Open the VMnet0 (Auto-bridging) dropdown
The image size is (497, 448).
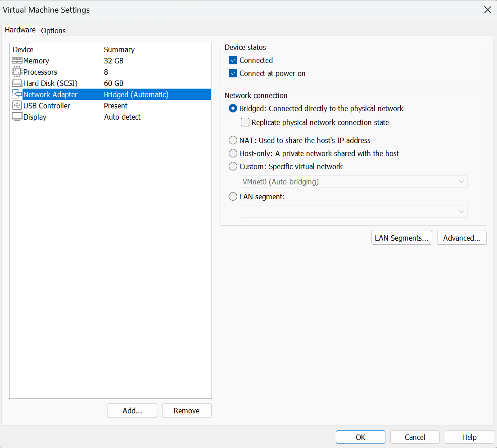tap(354, 182)
